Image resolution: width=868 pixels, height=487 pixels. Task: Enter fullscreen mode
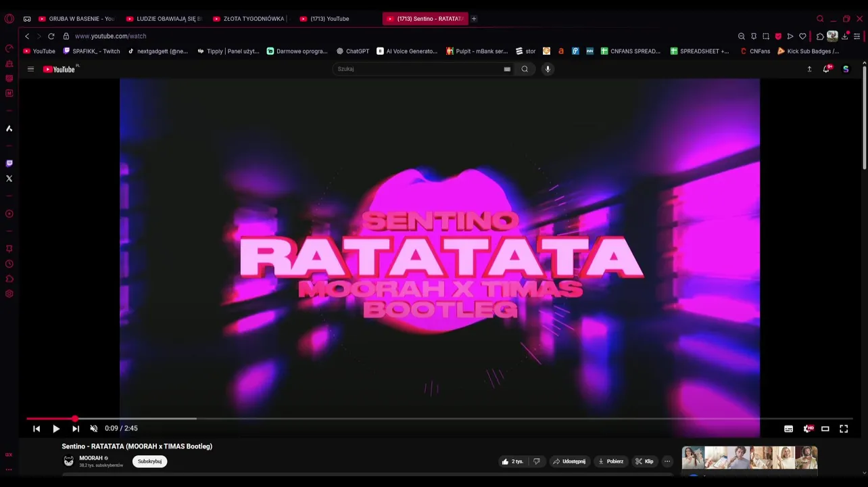coord(844,428)
